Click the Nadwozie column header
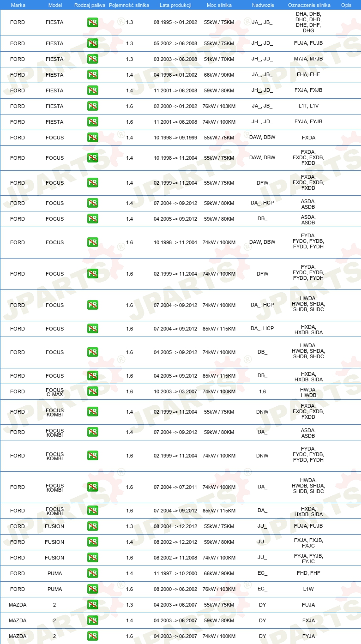 [262, 5]
